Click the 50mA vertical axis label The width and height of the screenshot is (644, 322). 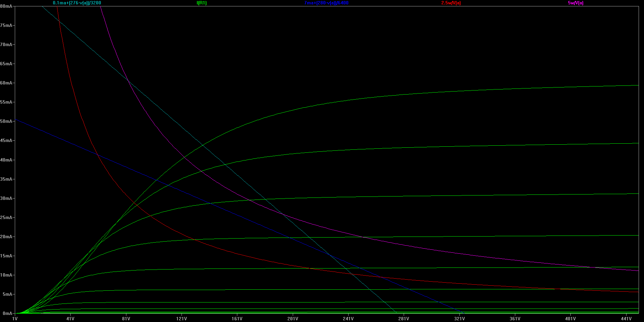[x=6, y=121]
